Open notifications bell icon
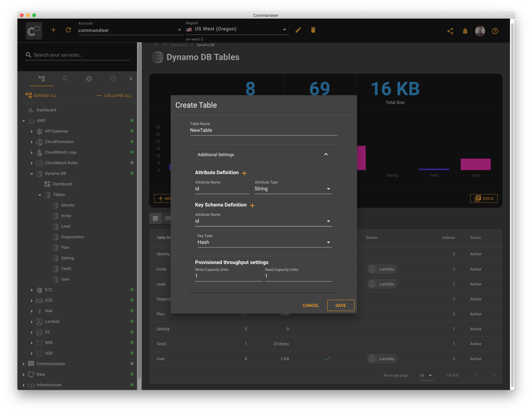 (465, 31)
